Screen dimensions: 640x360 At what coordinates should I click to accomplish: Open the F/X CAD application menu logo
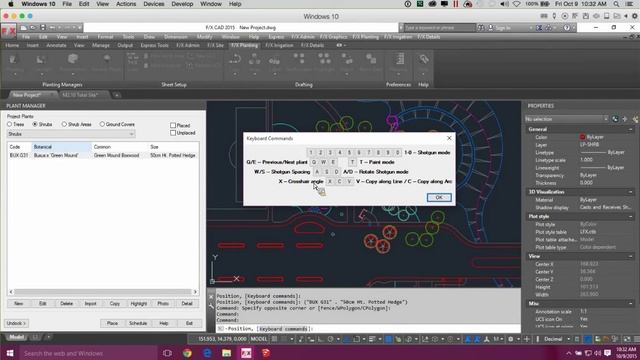pos(8,31)
